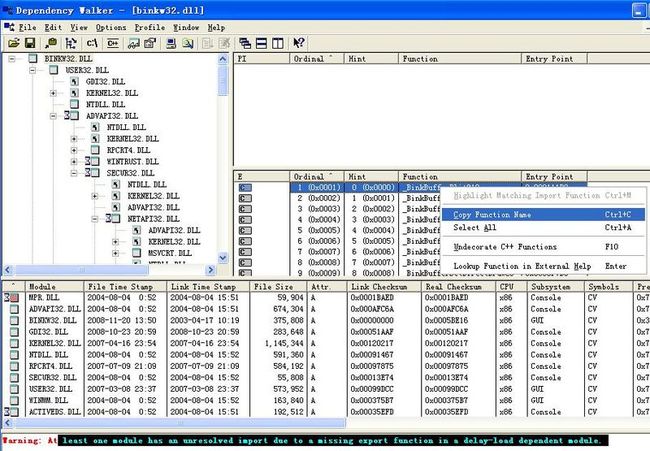The height and width of the screenshot is (451, 650).
Task: Click the Auto Expand tree toolbar icon
Action: [x=71, y=43]
